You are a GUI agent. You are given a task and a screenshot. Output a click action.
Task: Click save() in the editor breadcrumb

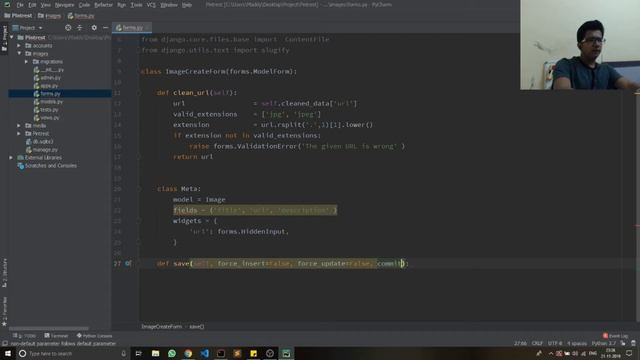pyautogui.click(x=196, y=327)
